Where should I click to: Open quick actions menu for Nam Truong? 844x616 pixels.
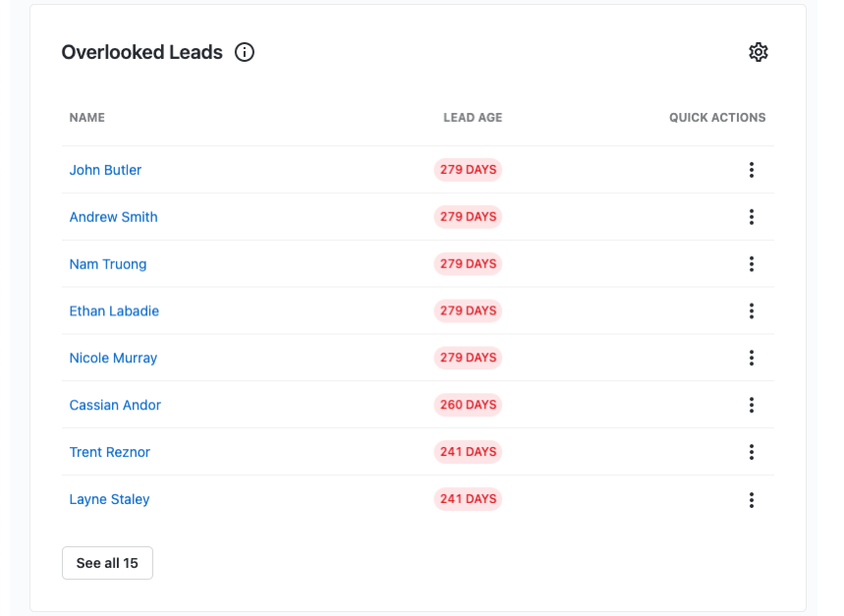click(x=751, y=264)
